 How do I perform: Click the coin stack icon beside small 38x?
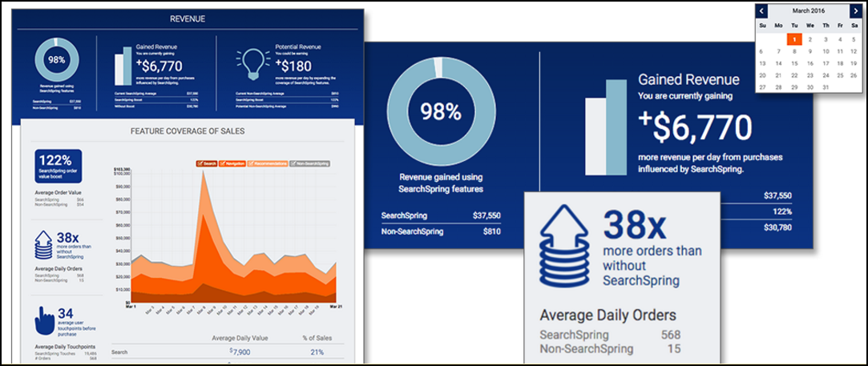pos(45,246)
